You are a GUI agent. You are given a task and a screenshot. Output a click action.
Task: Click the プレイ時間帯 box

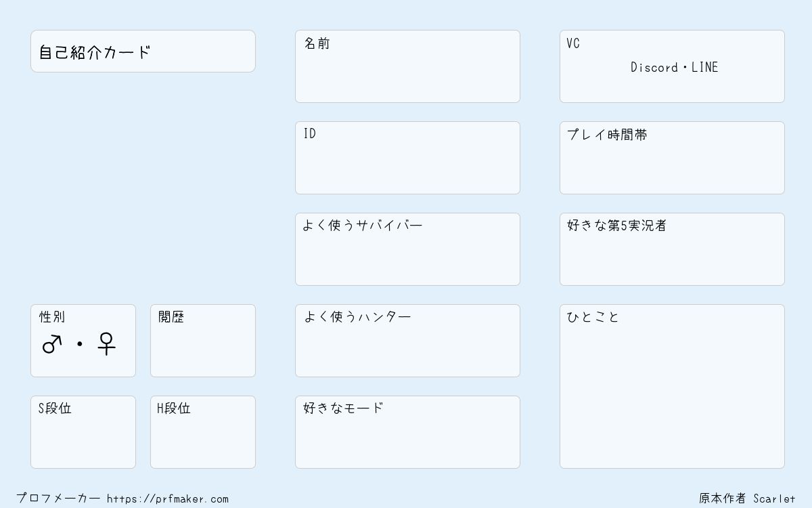coord(672,158)
